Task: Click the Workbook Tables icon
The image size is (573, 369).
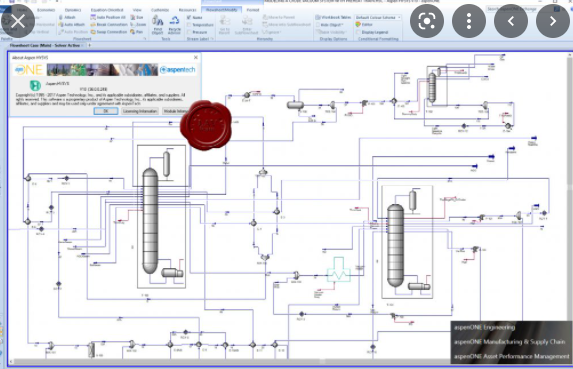Action: [x=333, y=17]
